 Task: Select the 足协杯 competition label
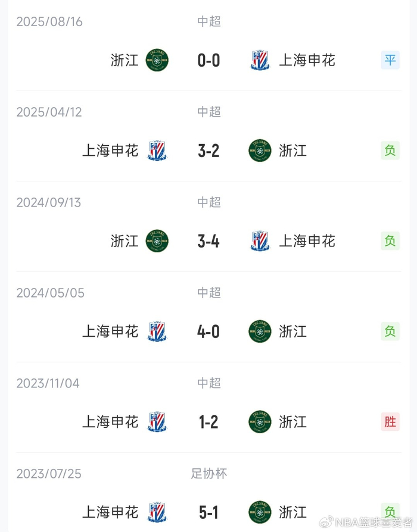[x=208, y=474]
